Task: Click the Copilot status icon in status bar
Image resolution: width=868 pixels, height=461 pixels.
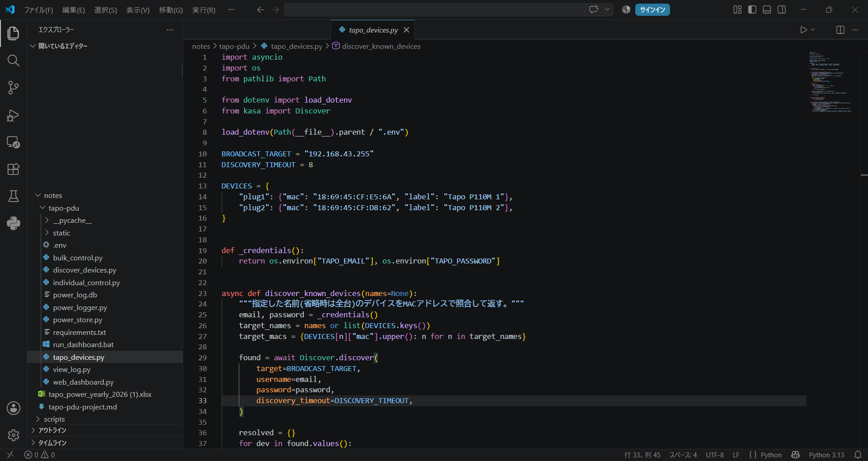Action: (x=796, y=455)
